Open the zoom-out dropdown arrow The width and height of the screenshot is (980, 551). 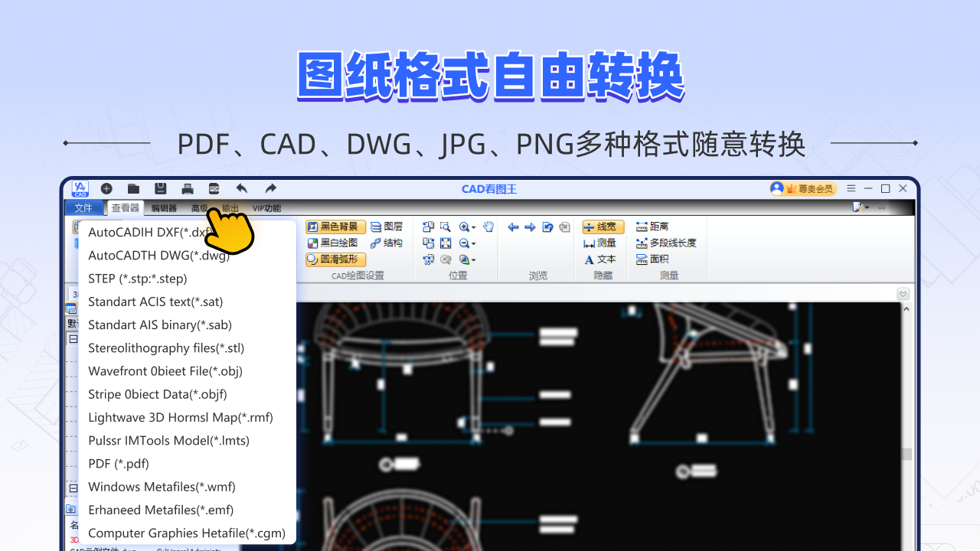pyautogui.click(x=475, y=243)
